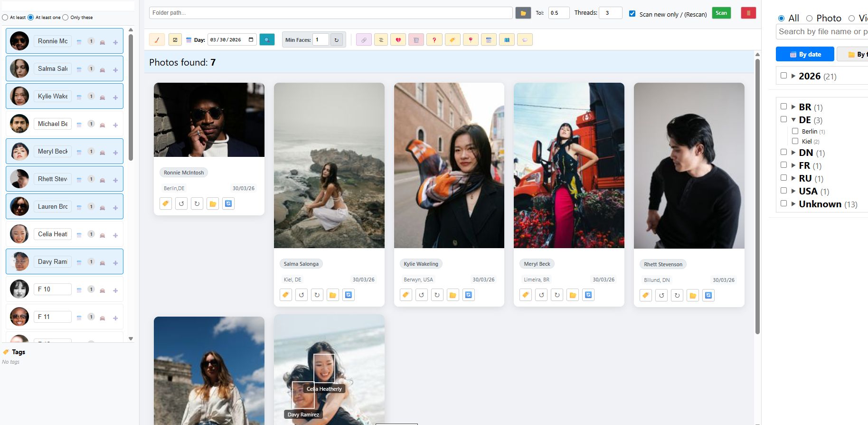
Task: Click the people list scrollbar down arrow
Action: pyautogui.click(x=131, y=339)
